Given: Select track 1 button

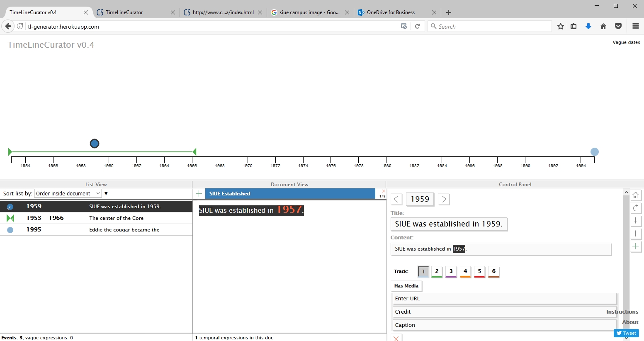Looking at the screenshot, I should click(x=423, y=271).
